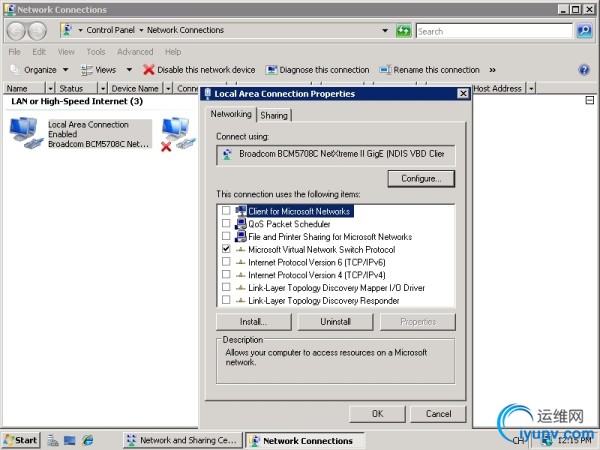This screenshot has width=600, height=450.
Task: Open the View menu
Action: (x=66, y=52)
